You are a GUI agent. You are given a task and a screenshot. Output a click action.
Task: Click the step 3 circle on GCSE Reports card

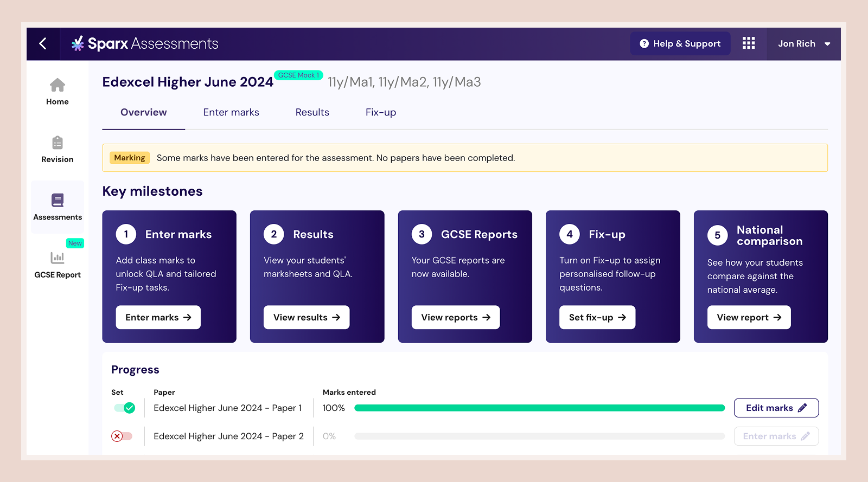click(x=422, y=234)
